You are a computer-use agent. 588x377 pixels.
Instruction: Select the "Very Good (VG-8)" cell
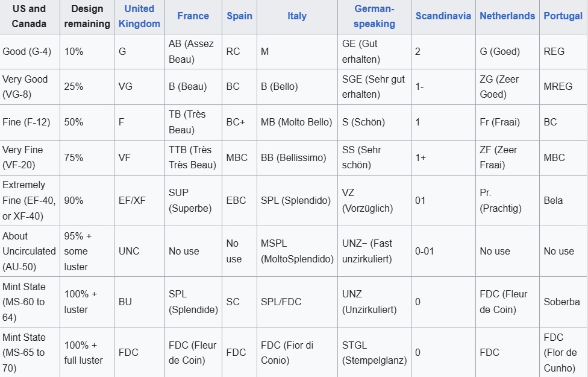click(x=25, y=87)
